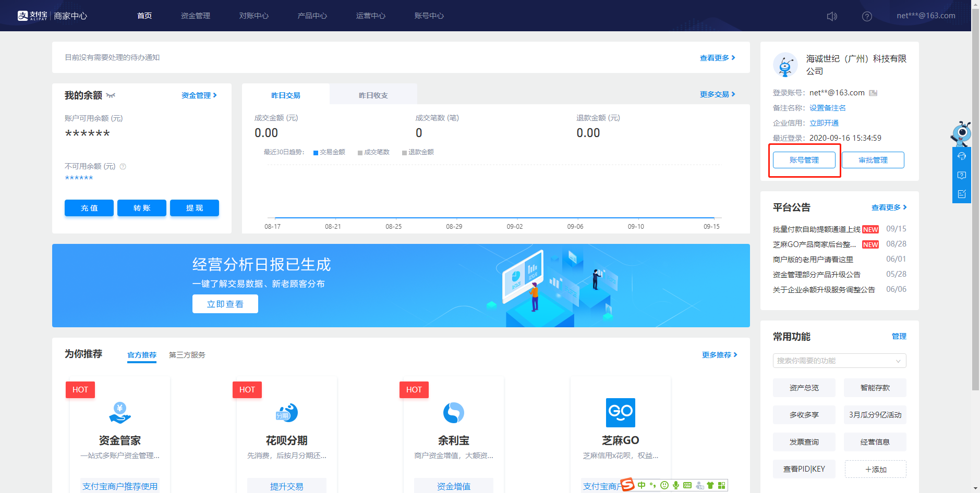Switch Sogou input Chinese/English mode 中

pyautogui.click(x=642, y=485)
